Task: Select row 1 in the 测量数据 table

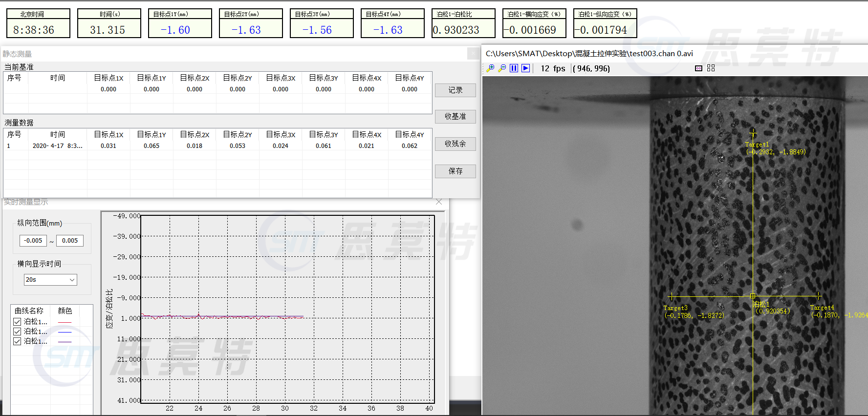Action: coord(57,146)
